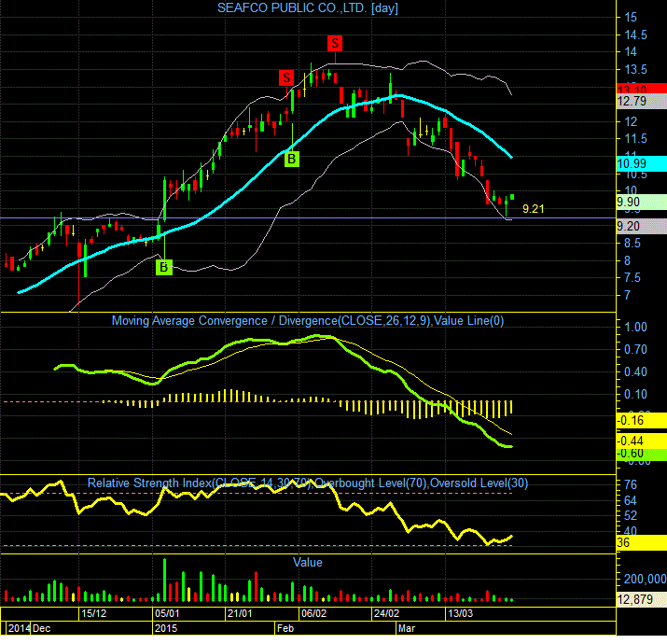Click the tall red volume bar after 21/01

click(x=256, y=586)
